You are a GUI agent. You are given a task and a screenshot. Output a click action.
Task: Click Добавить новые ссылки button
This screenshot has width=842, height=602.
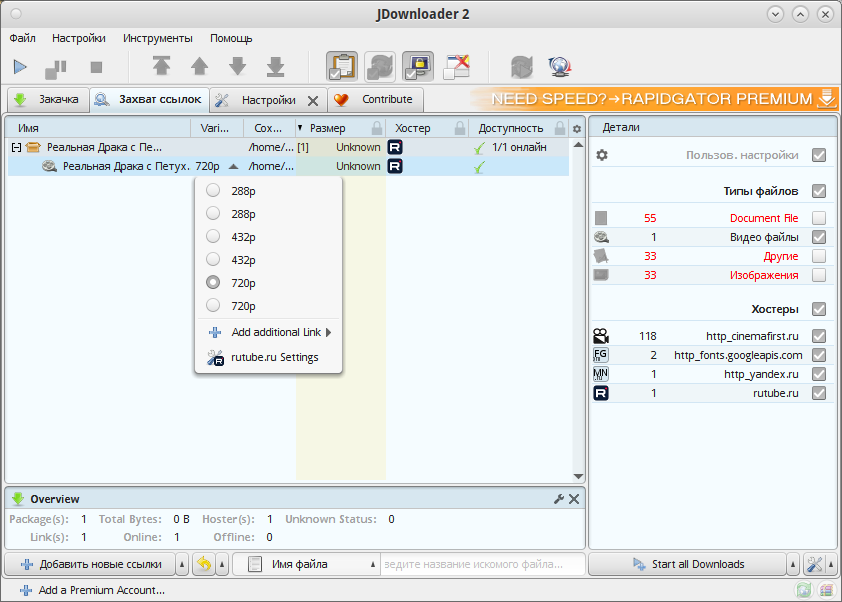(x=90, y=564)
